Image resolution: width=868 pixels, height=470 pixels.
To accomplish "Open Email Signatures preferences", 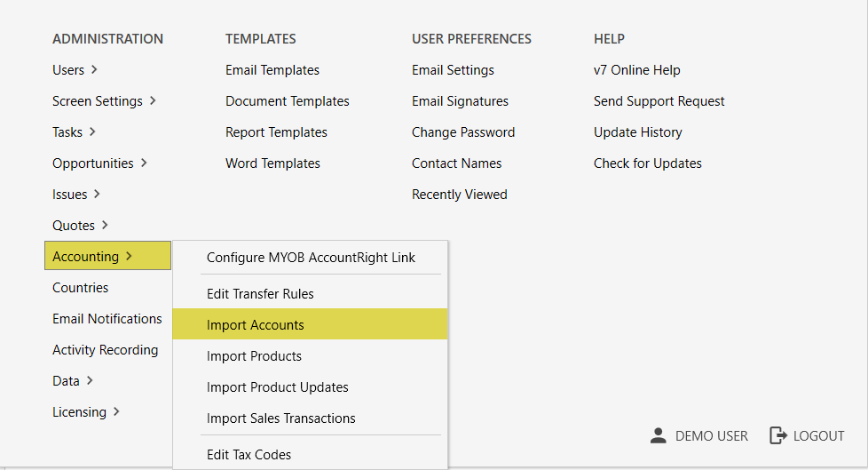I will coord(460,101).
